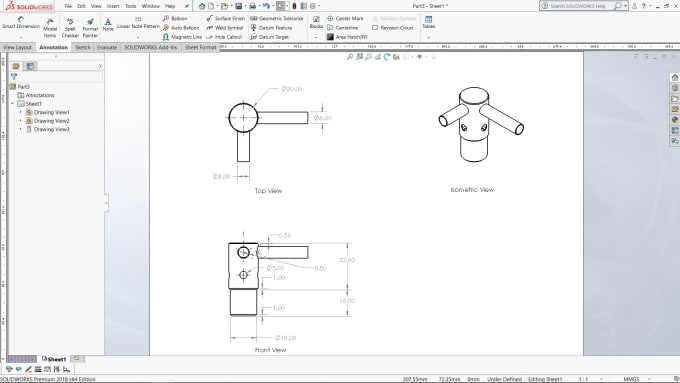Insert a Balloon annotation

[175, 18]
